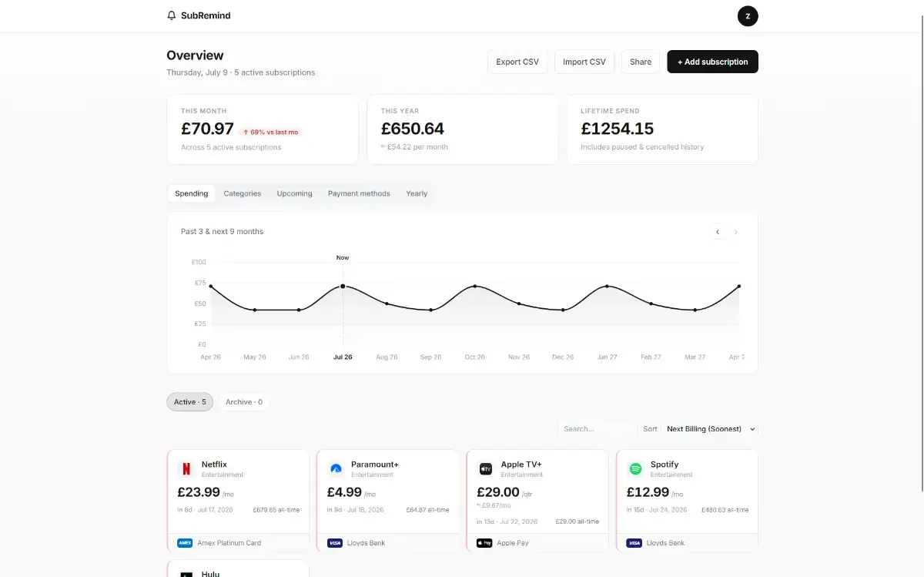The width and height of the screenshot is (924, 577).
Task: Focus the Search input field
Action: (x=598, y=429)
